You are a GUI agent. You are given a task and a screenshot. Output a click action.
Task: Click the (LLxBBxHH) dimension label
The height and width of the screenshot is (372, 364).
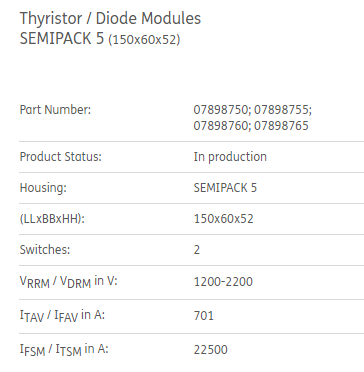pyautogui.click(x=52, y=219)
